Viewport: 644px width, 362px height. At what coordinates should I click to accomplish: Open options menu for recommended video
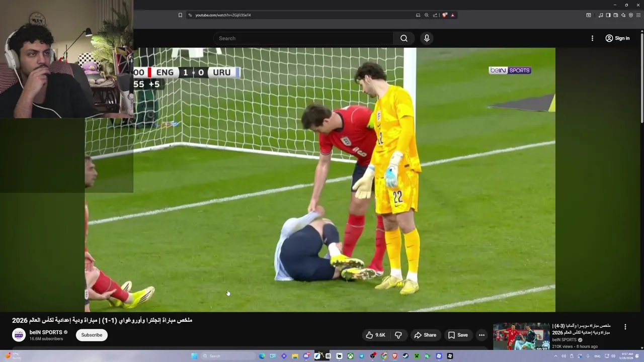(x=625, y=327)
